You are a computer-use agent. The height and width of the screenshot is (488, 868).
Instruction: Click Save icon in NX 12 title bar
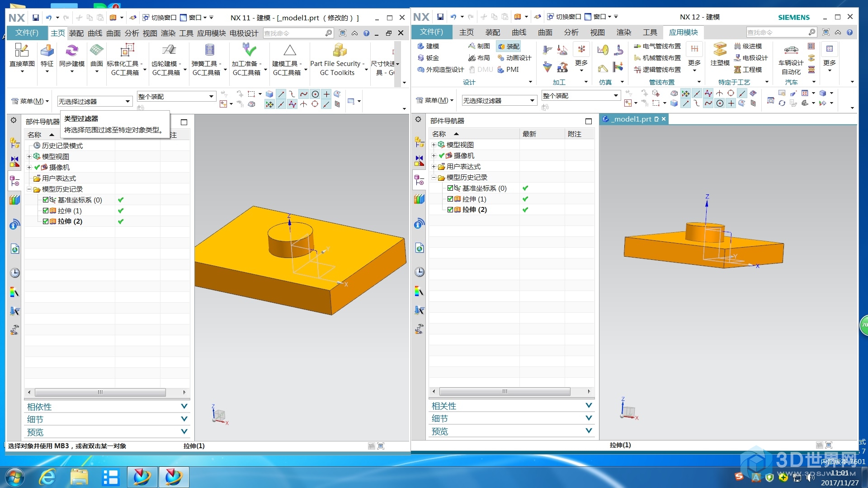440,17
